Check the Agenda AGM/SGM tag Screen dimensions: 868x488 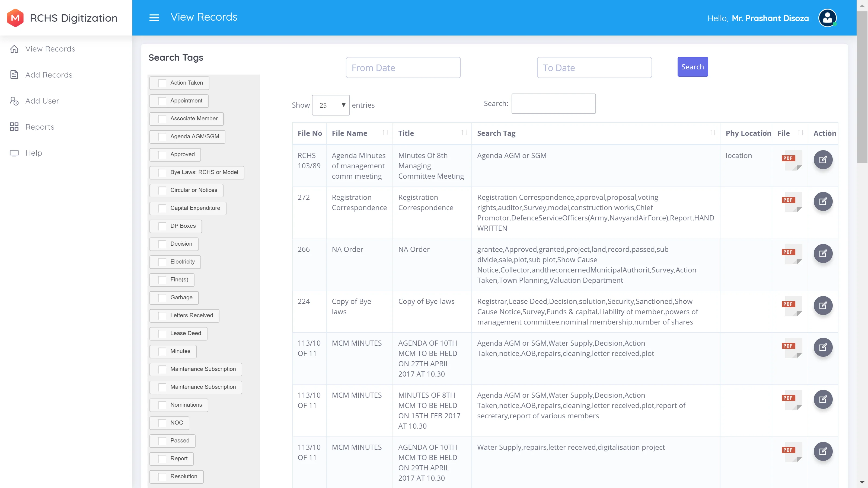click(x=162, y=137)
